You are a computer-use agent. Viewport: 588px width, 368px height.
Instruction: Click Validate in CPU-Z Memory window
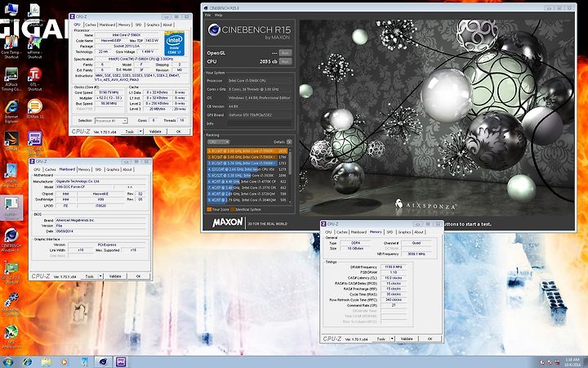pyautogui.click(x=407, y=339)
